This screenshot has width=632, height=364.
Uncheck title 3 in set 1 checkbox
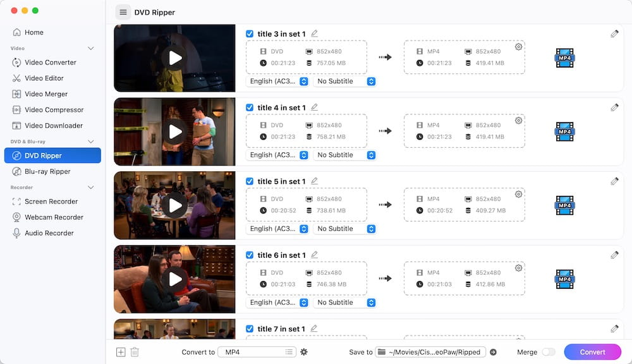[250, 34]
